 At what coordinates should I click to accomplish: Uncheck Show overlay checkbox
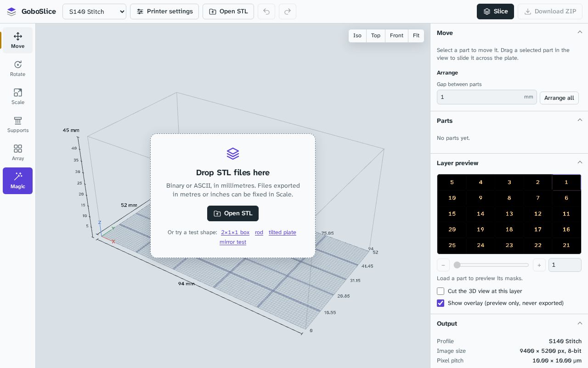(441, 303)
